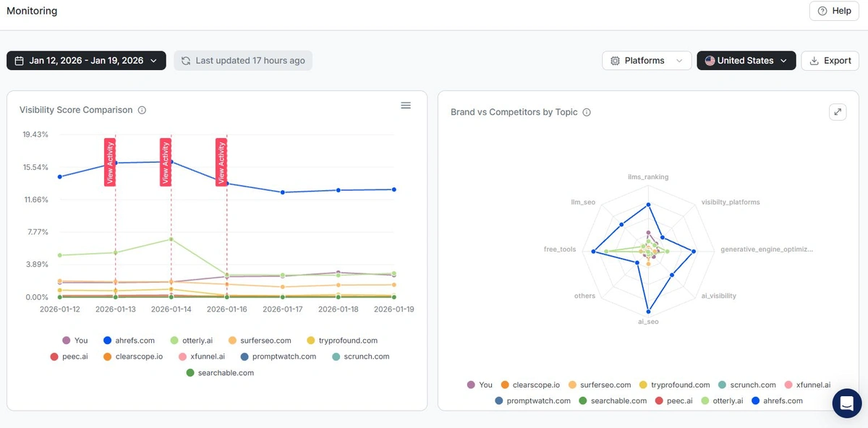Hide the otterly.ai line via its legend entry

click(192, 340)
